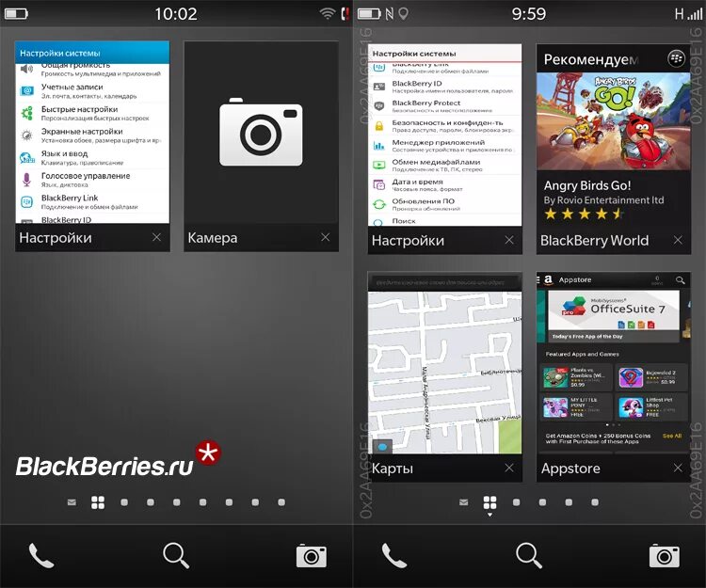Click the sync arrows icon beside Обновления ПО
This screenshot has height=588, width=706.
pyautogui.click(x=379, y=205)
